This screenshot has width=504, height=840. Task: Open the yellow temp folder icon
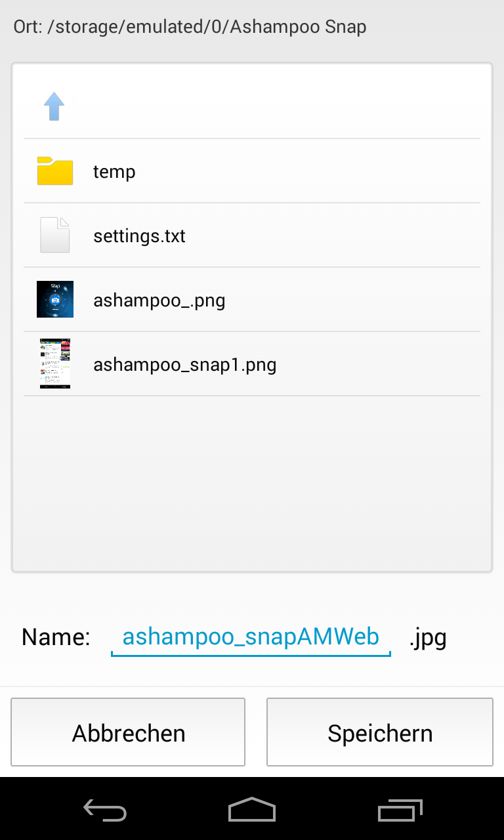(55, 171)
